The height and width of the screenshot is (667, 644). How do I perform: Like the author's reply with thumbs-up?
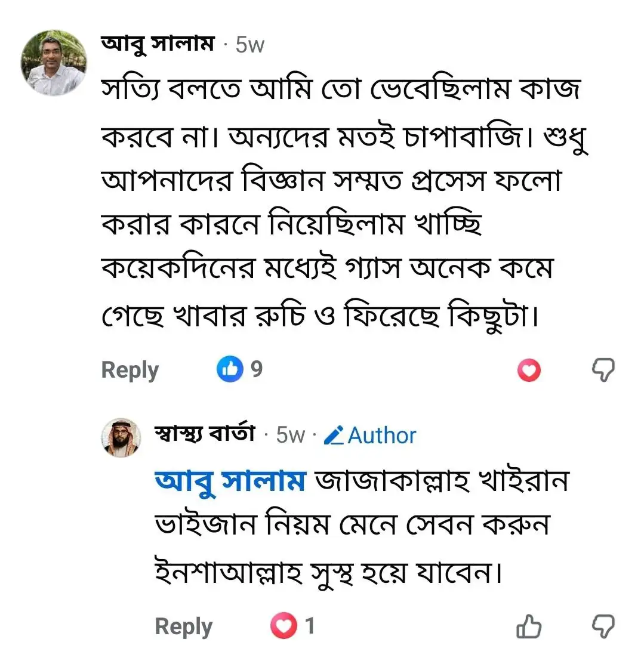pyautogui.click(x=528, y=627)
